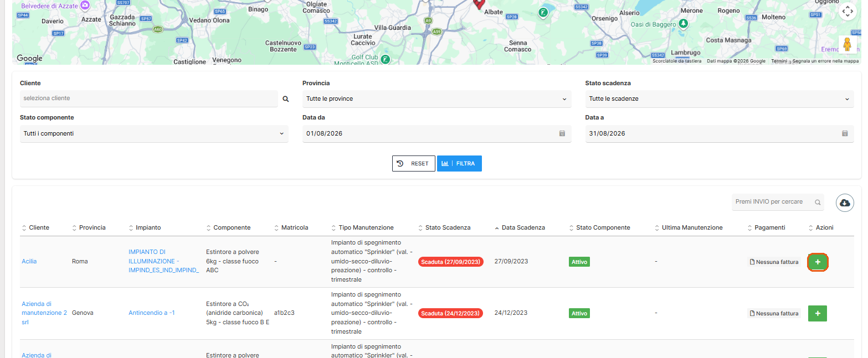The height and width of the screenshot is (358, 868).
Task: Click Attivo badge in Genova row
Action: click(x=579, y=313)
